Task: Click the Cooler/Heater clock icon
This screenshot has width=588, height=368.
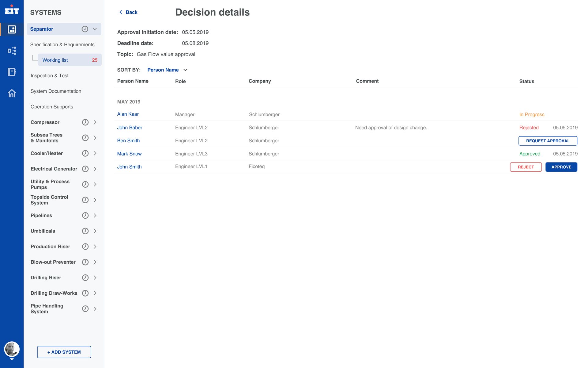Action: pyautogui.click(x=85, y=153)
